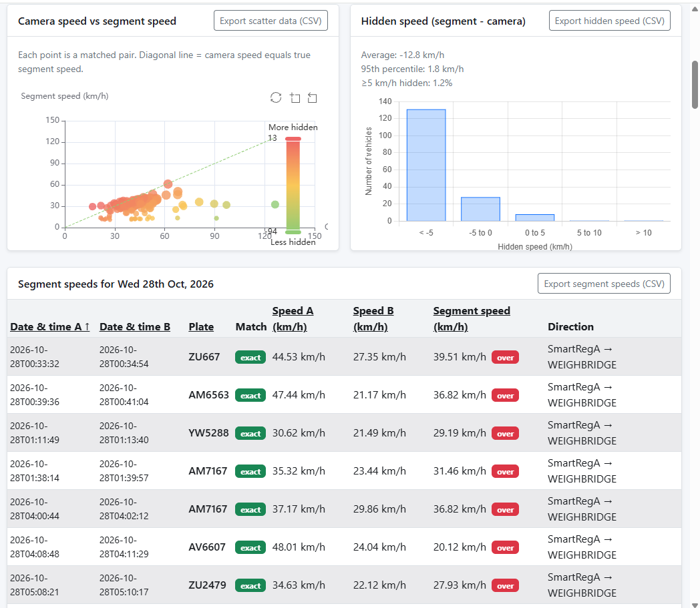Click plate ZU2479 in the table
Screen dimensions: 700x608
[x=207, y=585]
